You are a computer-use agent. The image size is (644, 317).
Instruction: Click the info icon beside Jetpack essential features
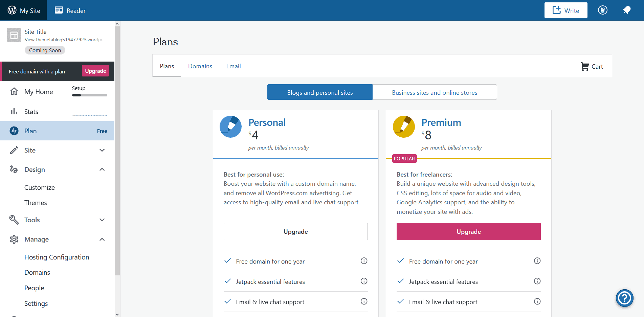tap(364, 281)
